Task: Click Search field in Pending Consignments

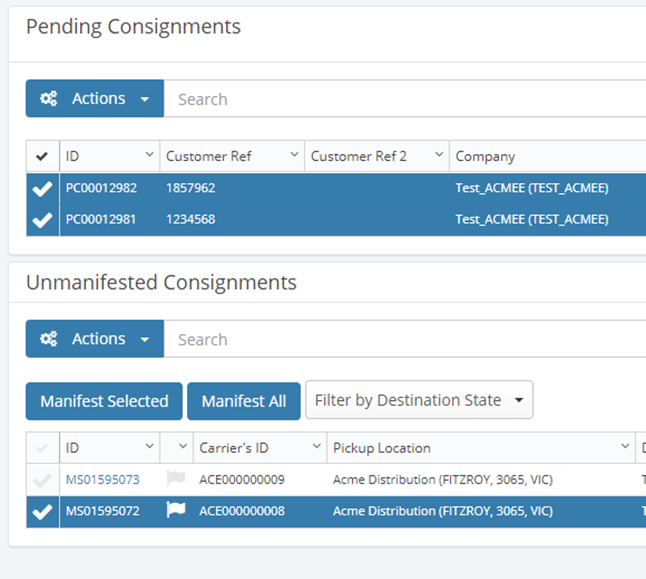Action: [400, 99]
